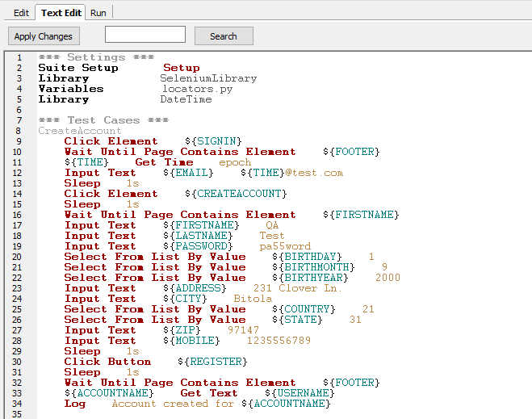532x419 pixels.
Task: Click the red 'Setup' keyword on line 2
Action: tap(182, 68)
